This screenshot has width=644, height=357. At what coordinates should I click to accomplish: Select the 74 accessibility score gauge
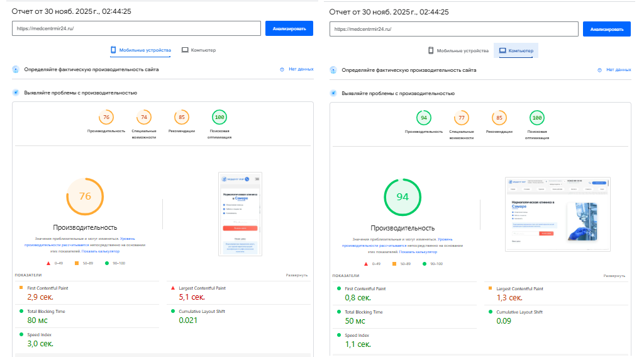[144, 117]
